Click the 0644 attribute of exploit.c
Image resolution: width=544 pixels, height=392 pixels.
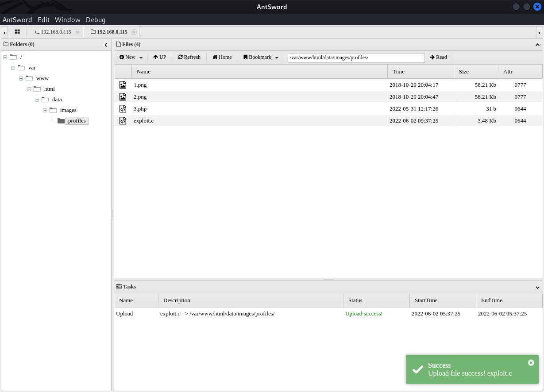point(520,120)
